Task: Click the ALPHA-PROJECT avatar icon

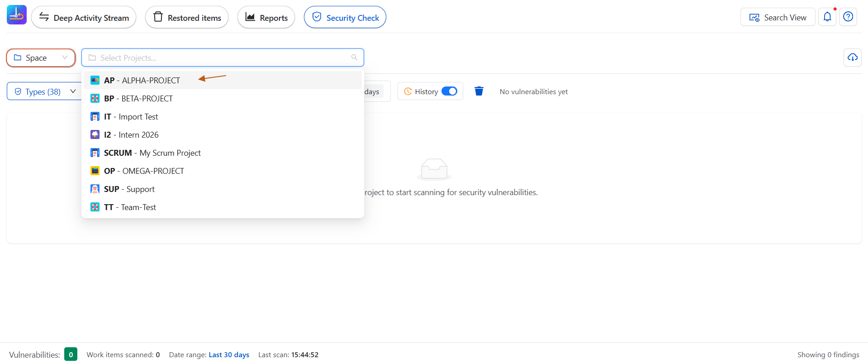Action: coord(95,80)
